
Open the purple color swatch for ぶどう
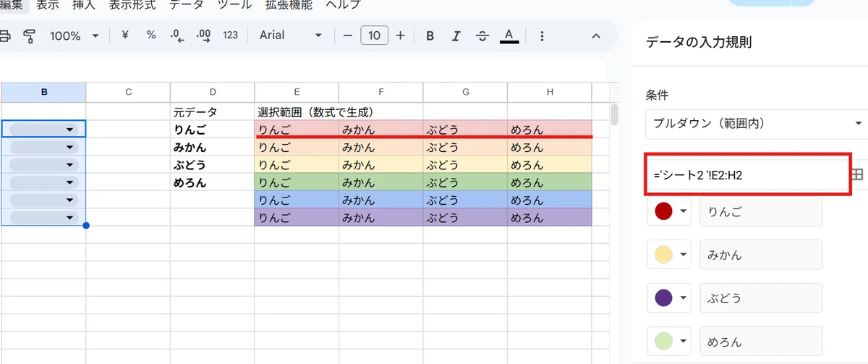tap(669, 297)
